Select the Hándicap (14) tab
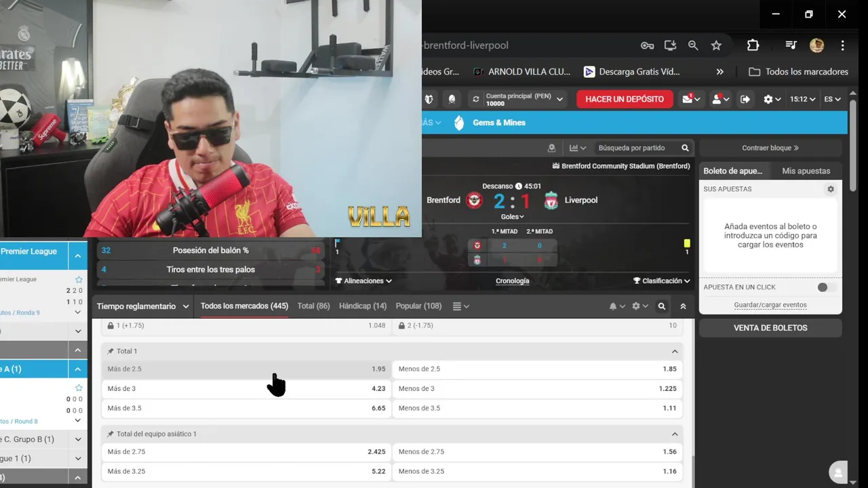Screen dimensions: 868x488 (x=363, y=306)
